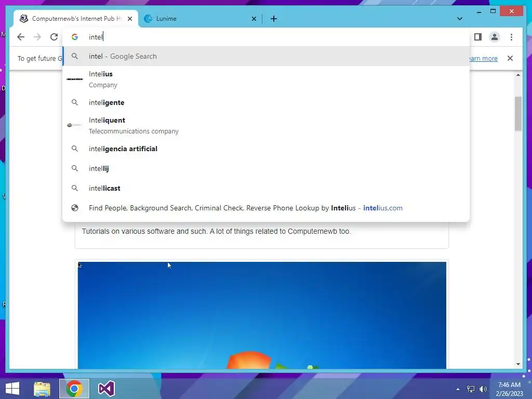
Task: Pick the inteligente search suggestion
Action: point(266,102)
